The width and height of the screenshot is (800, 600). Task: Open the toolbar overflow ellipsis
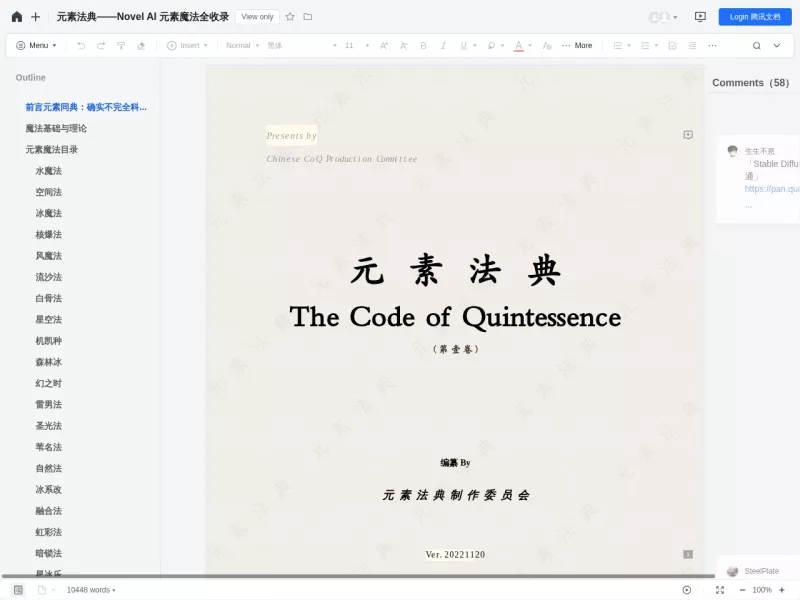coord(712,45)
